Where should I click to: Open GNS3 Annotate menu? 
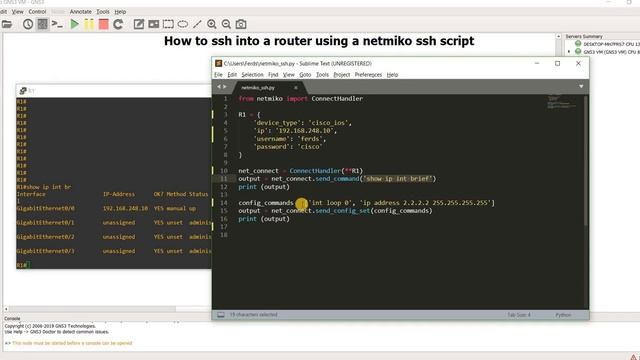[x=80, y=12]
